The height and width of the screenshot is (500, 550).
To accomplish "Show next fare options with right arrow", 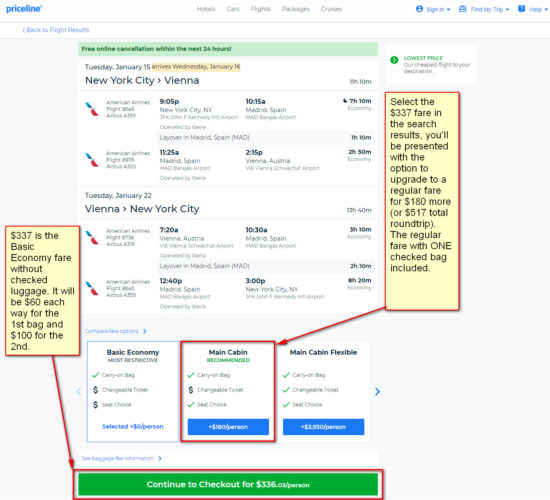I will click(377, 392).
